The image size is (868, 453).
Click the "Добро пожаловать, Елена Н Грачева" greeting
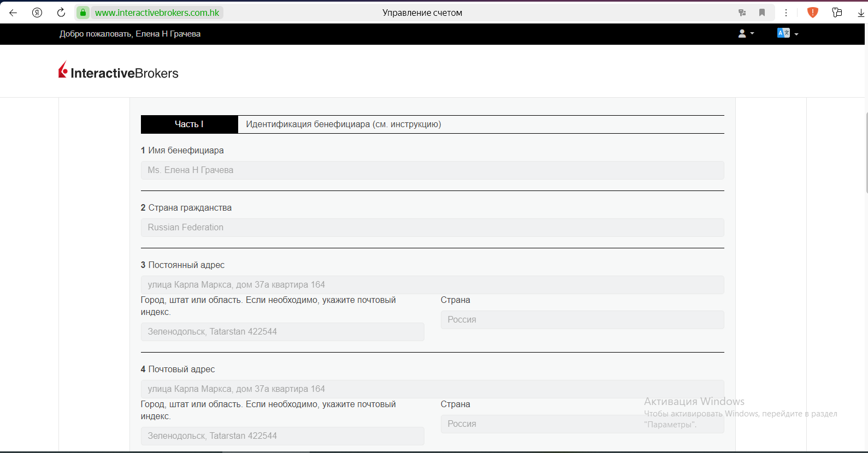click(130, 34)
